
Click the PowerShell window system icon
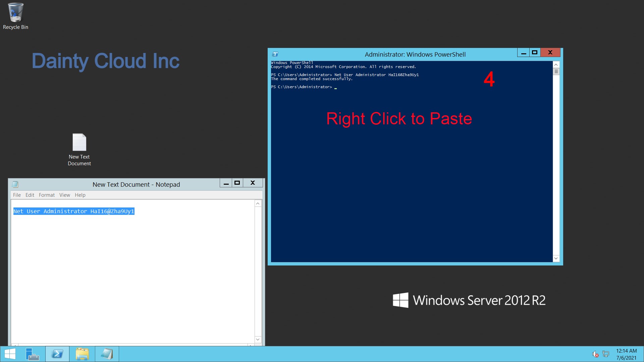click(275, 54)
